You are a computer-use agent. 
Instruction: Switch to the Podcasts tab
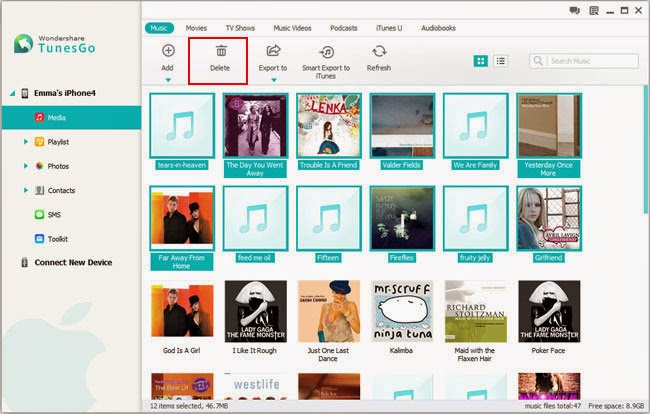point(344,28)
